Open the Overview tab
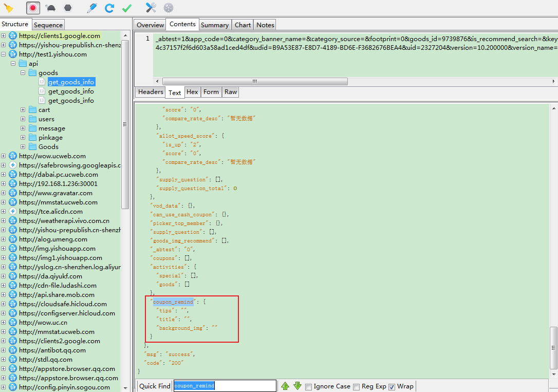Image resolution: width=558 pixels, height=392 pixels. (150, 25)
